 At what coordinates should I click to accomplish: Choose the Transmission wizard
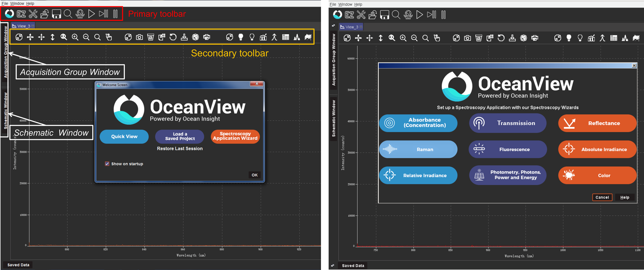508,123
